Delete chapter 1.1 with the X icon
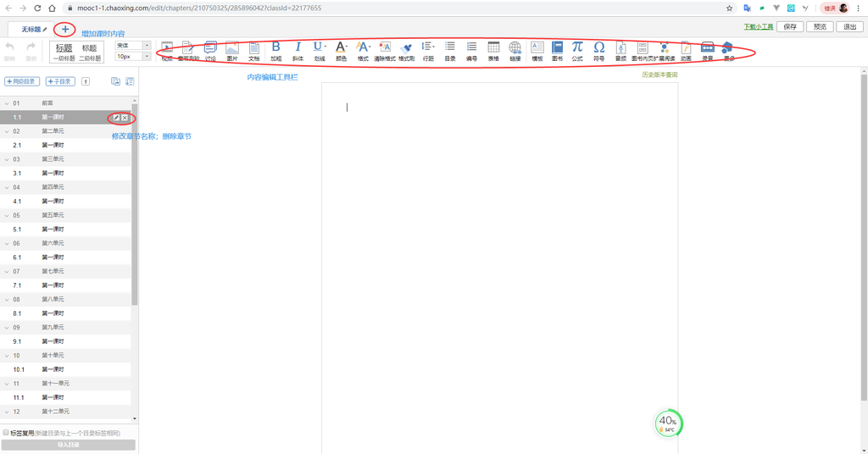The image size is (868, 454). tap(125, 118)
